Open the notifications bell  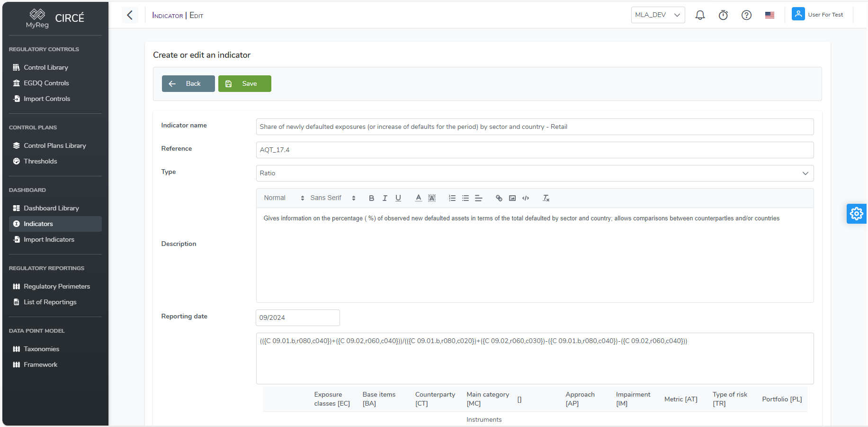(x=699, y=15)
